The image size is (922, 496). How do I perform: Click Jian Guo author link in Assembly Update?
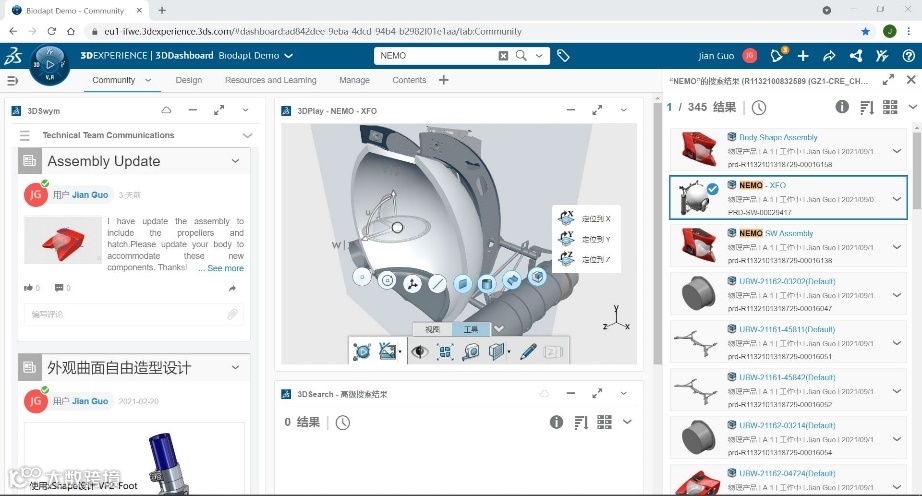tap(90, 195)
